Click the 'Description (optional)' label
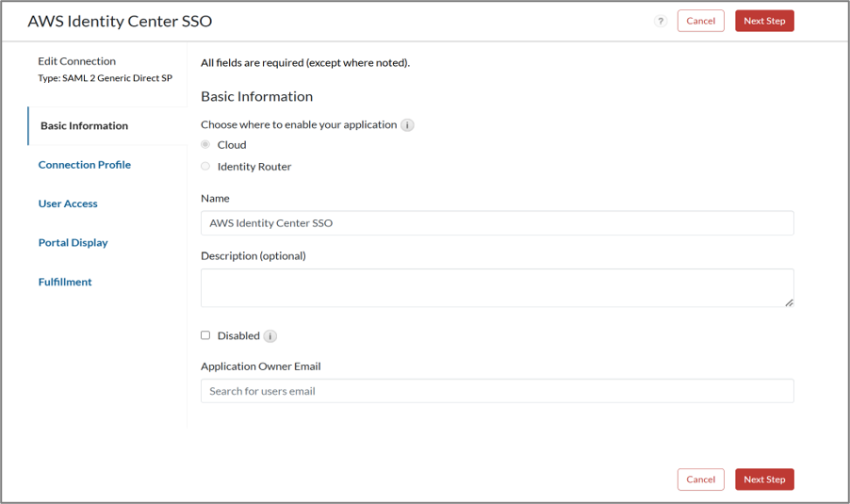850x504 pixels. coord(253,256)
